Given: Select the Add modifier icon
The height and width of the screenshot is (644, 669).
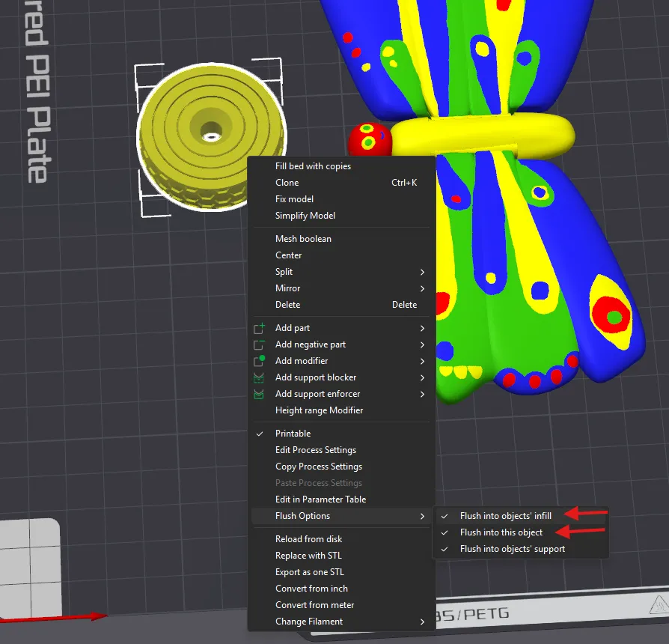Looking at the screenshot, I should tap(260, 361).
